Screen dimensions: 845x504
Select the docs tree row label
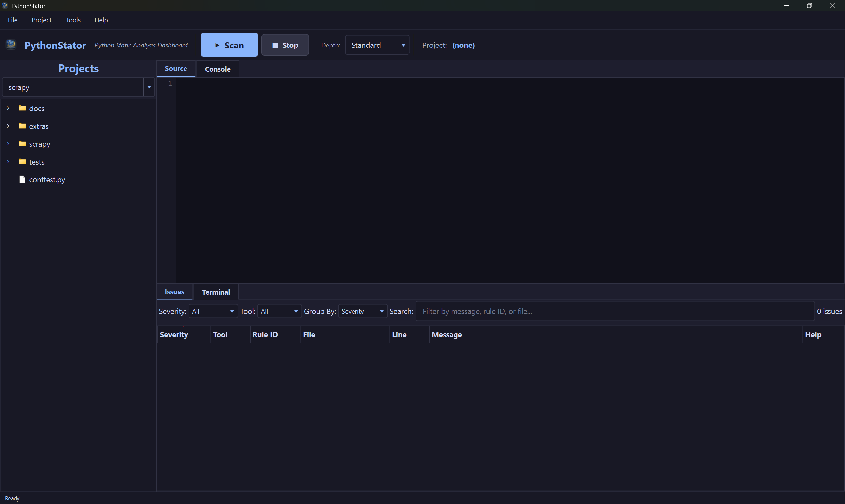click(37, 108)
